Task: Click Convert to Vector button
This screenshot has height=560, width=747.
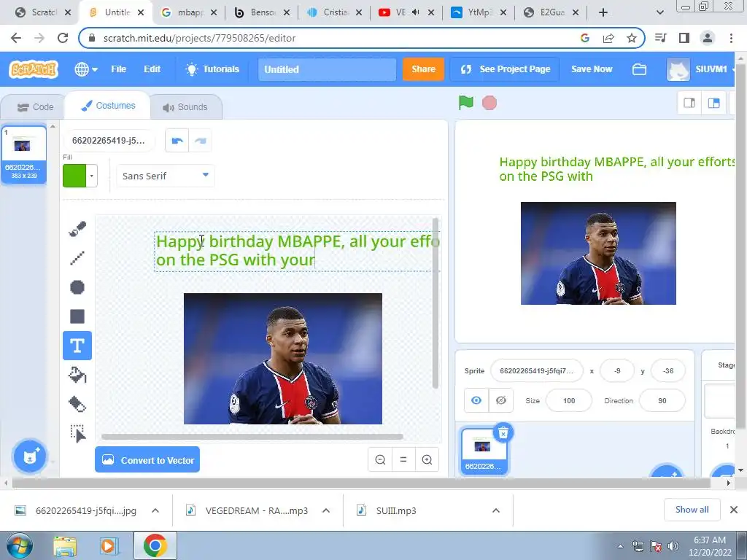Action: click(147, 459)
